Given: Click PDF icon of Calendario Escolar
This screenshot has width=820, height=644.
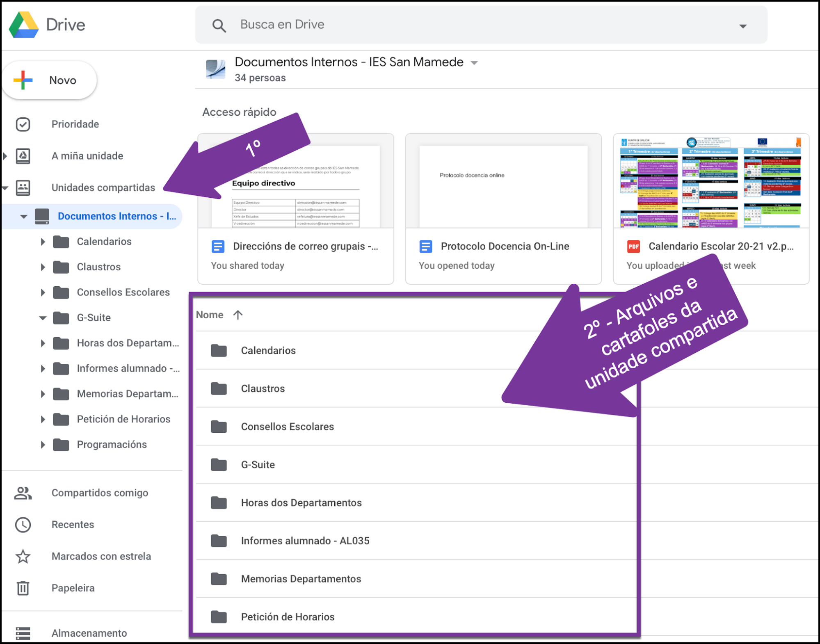Looking at the screenshot, I should click(x=633, y=247).
